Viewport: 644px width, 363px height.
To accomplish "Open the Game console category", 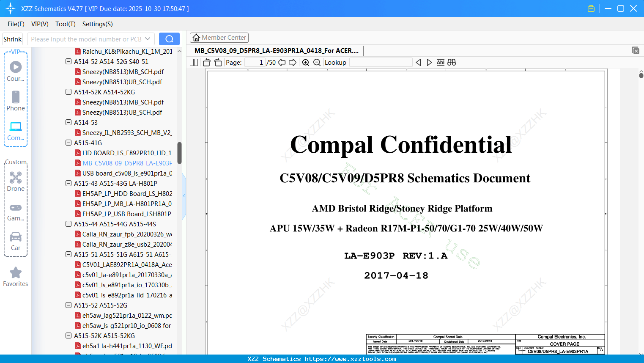I will [16, 212].
